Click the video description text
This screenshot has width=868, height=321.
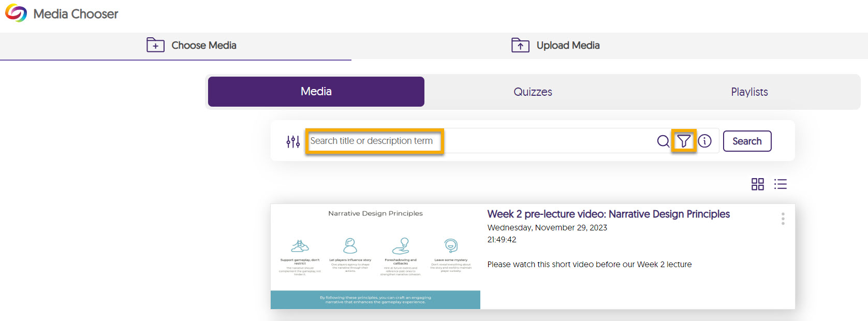pos(589,265)
